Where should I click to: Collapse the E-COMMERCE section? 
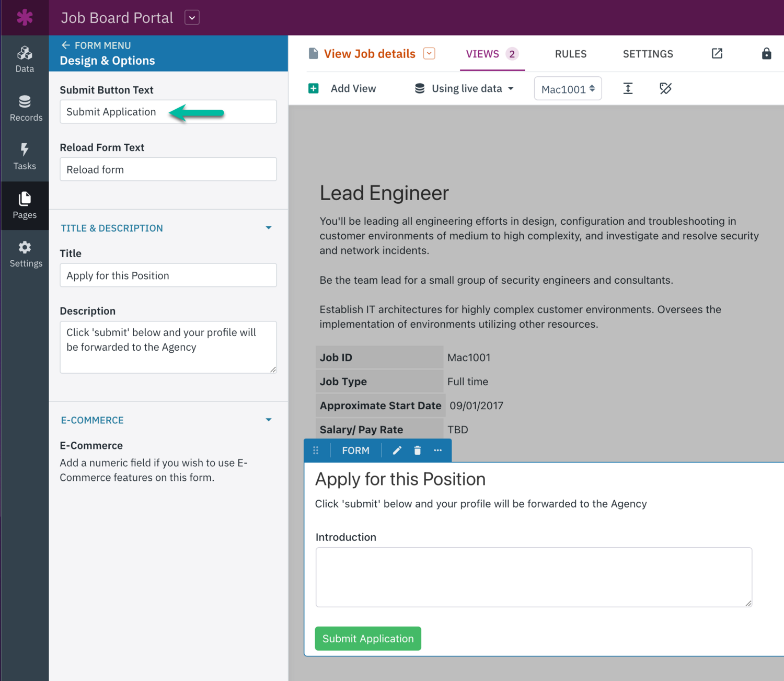(x=269, y=420)
